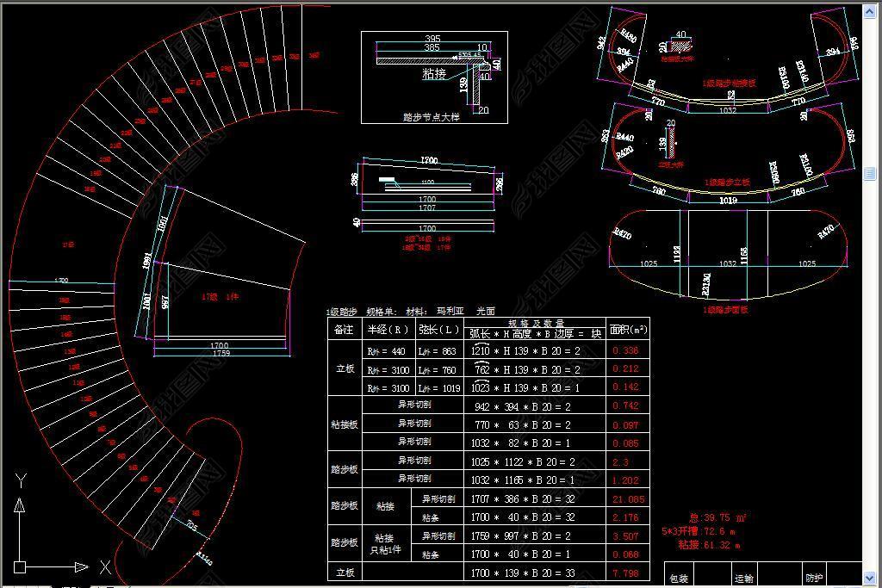Screen dimensions: 882x588
Task: Select the 1759 dimension text
Action: [x=220, y=353]
